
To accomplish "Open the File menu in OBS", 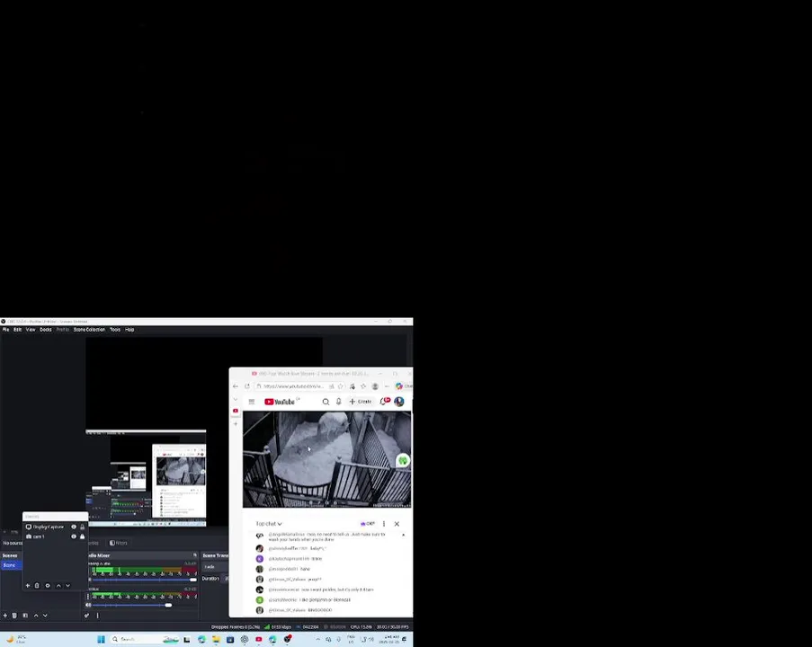I will [x=5, y=330].
